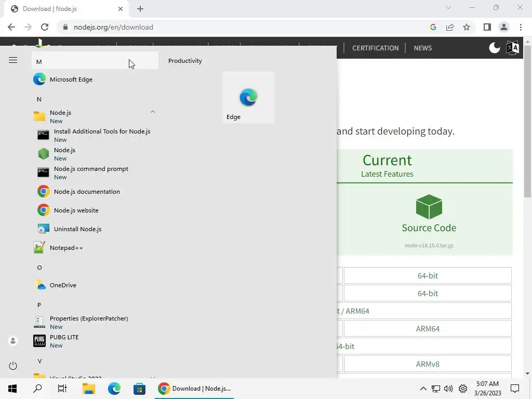Click the Edge tile under Productivity
Image resolution: width=532 pixels, height=399 pixels.
(x=248, y=97)
